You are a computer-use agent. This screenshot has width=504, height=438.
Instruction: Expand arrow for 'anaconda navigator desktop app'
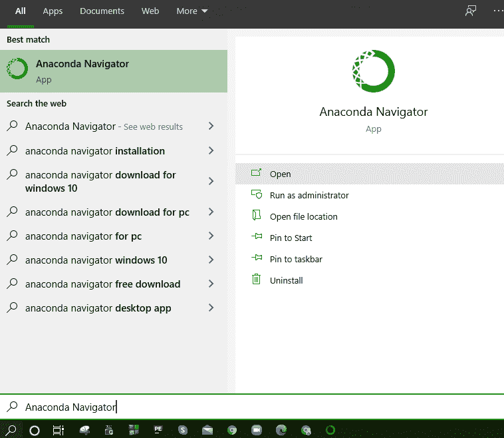click(211, 308)
